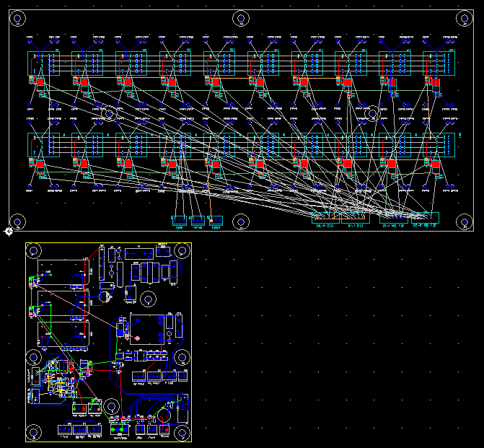
Task: Select the large board's top-center mounting hole
Action: [x=240, y=19]
